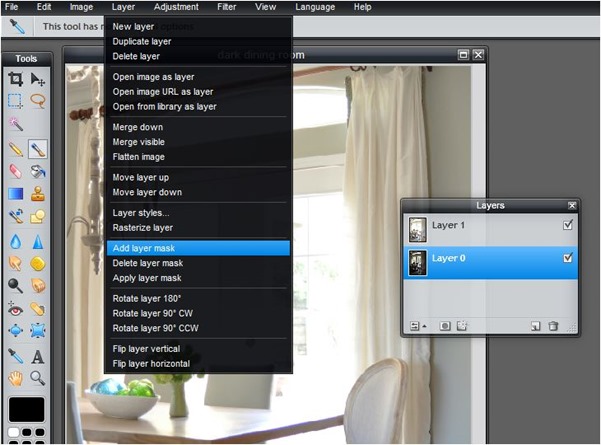Open the Adjustment menu
The image size is (601, 445).
[176, 7]
